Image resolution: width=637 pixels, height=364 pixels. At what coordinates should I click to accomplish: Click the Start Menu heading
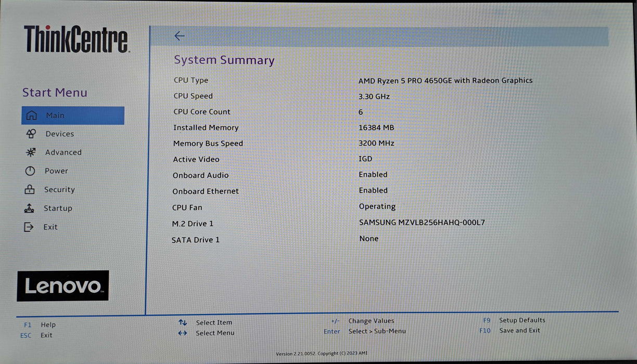[55, 93]
